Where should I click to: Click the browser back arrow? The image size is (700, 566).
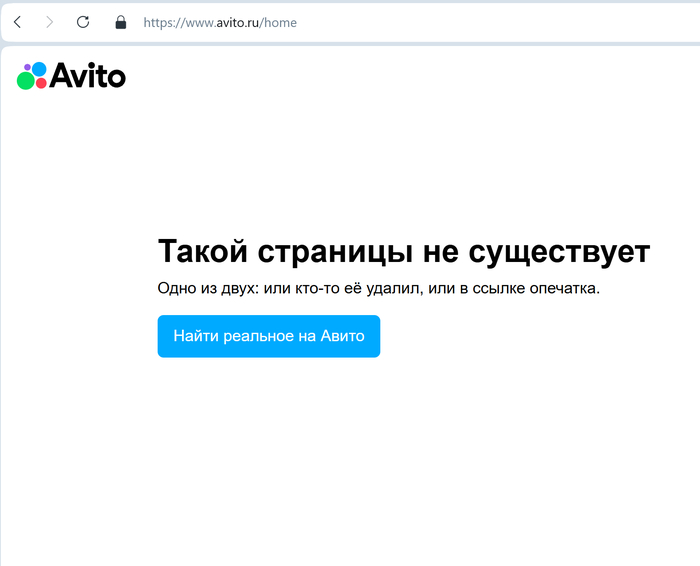(17, 22)
